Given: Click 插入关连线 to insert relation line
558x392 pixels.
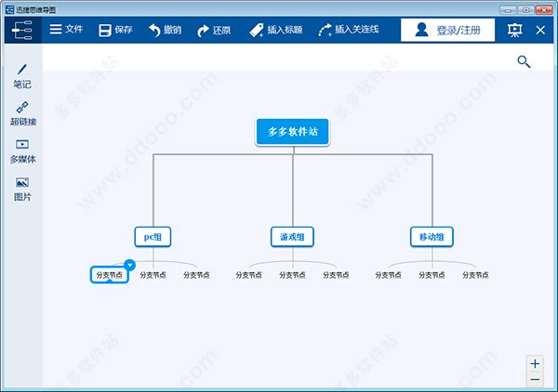Looking at the screenshot, I should pyautogui.click(x=349, y=30).
